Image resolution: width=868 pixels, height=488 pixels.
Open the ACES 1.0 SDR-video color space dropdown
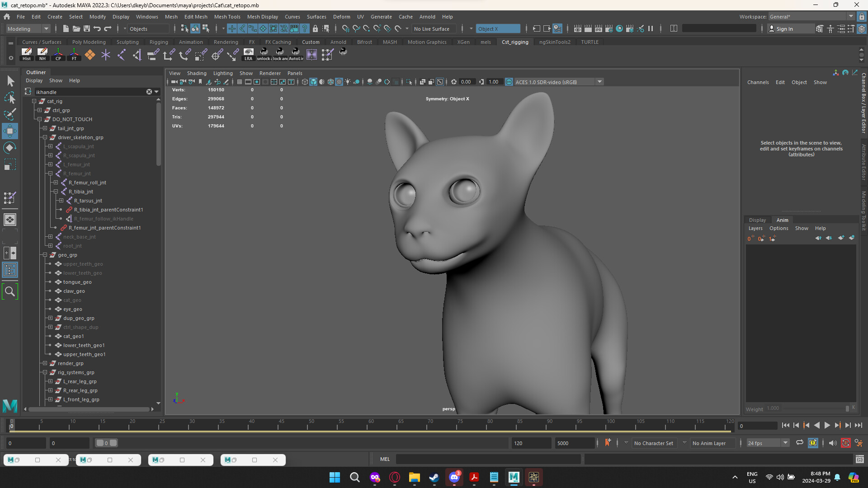[600, 82]
